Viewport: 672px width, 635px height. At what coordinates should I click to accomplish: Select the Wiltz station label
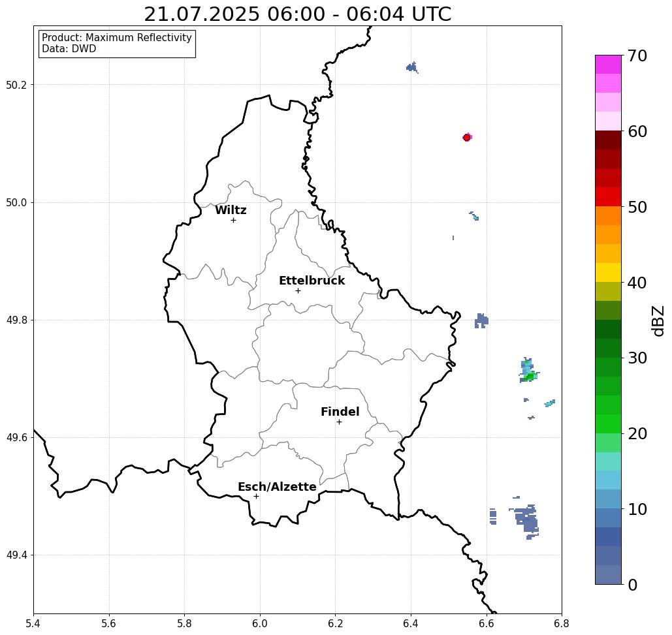(x=231, y=210)
